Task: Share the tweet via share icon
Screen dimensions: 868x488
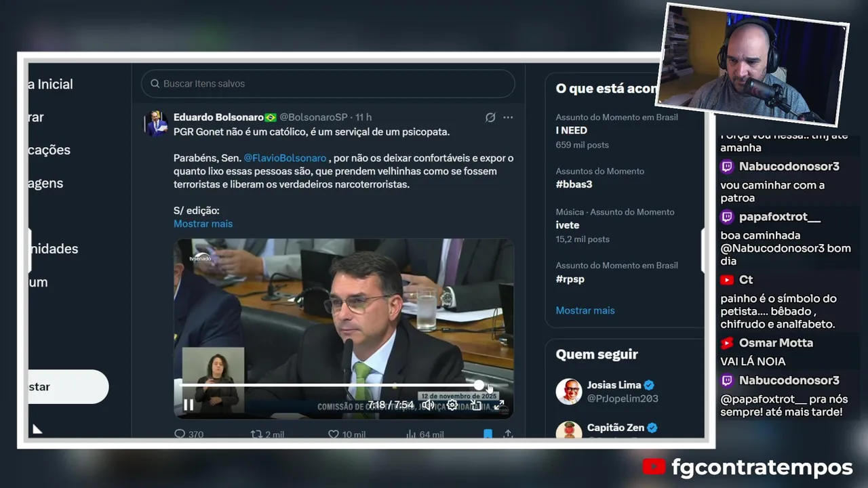Action: coord(508,434)
